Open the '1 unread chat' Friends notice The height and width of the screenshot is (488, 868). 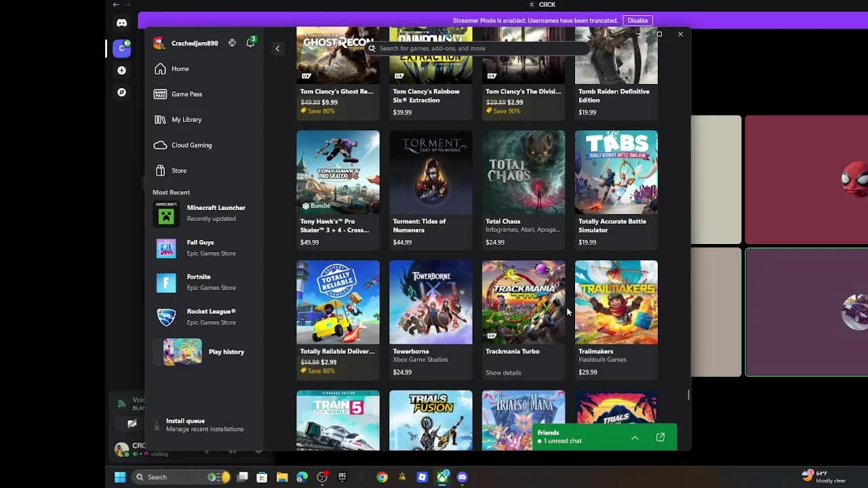[563, 441]
